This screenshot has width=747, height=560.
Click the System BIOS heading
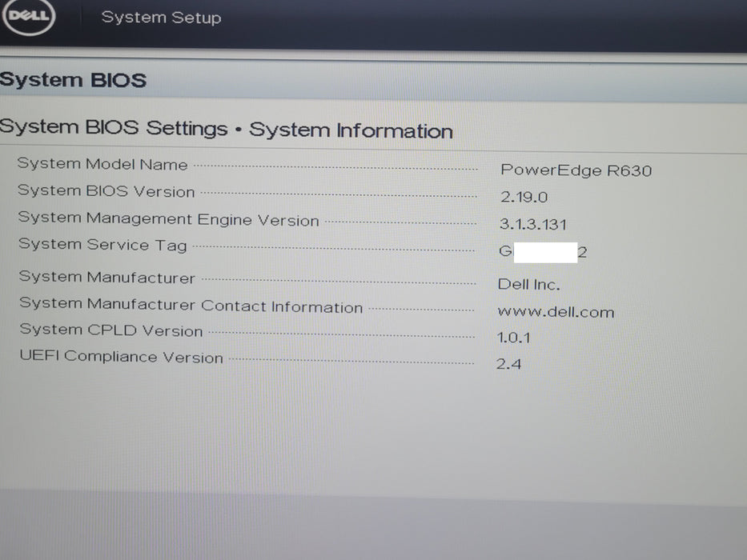(x=74, y=79)
